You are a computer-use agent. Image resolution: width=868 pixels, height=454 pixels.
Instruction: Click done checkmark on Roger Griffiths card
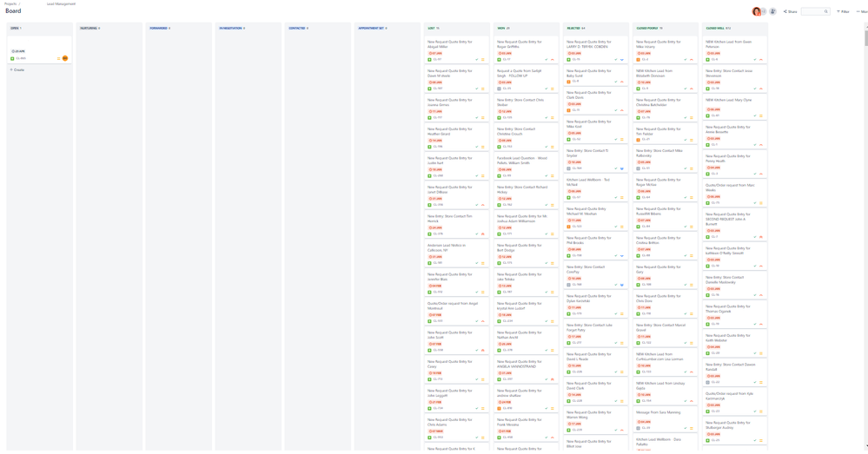coord(547,60)
